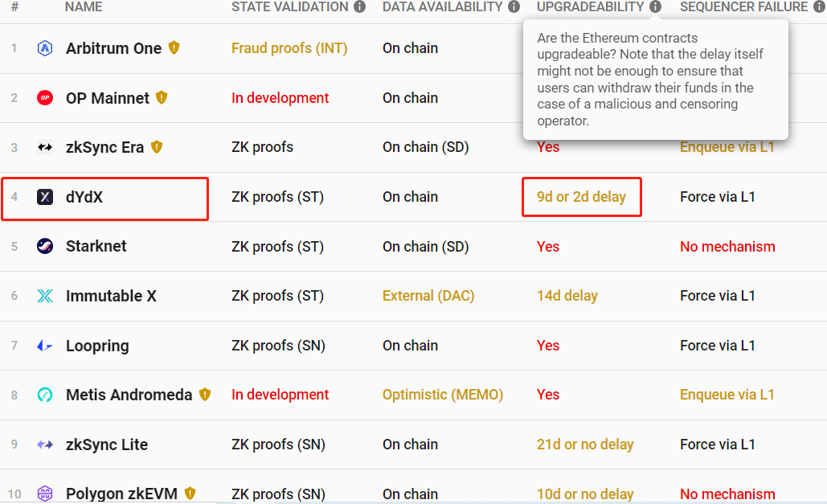Click the dYdX logo icon
Viewport: 827px width, 504px height.
tap(45, 197)
